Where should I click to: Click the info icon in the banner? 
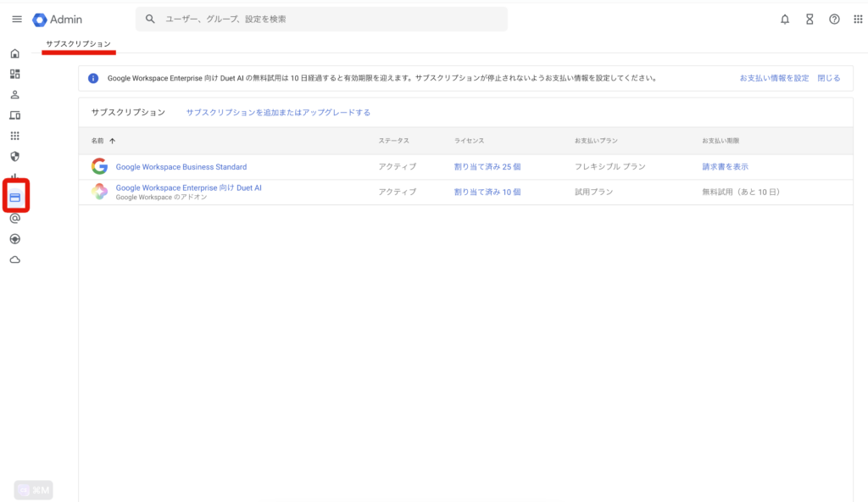click(x=93, y=78)
